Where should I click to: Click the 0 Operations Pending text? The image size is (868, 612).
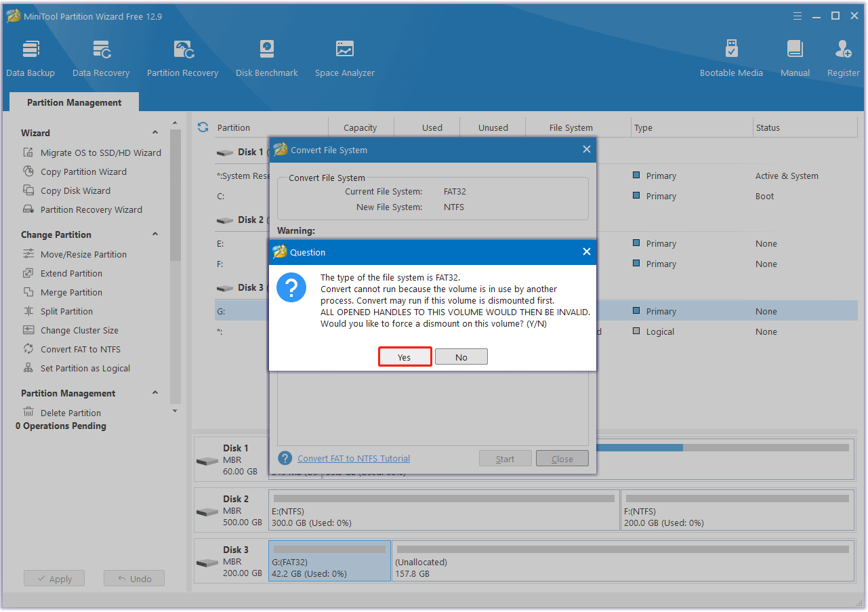pyautogui.click(x=61, y=426)
